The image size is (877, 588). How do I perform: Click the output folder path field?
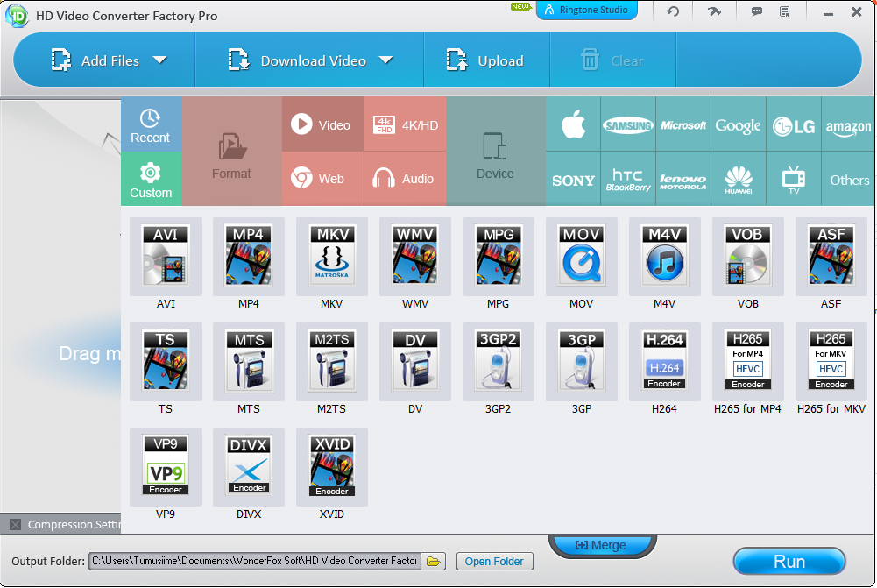click(256, 561)
